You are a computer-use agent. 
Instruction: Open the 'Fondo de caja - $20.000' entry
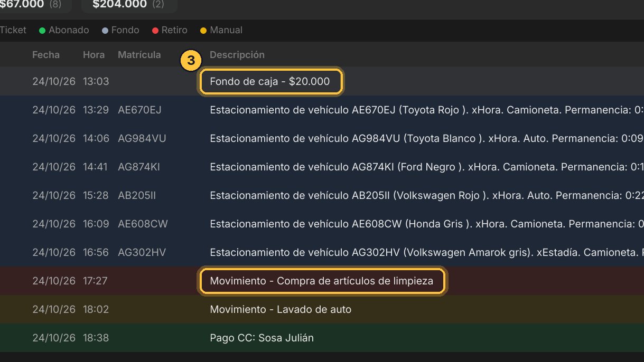pyautogui.click(x=270, y=81)
